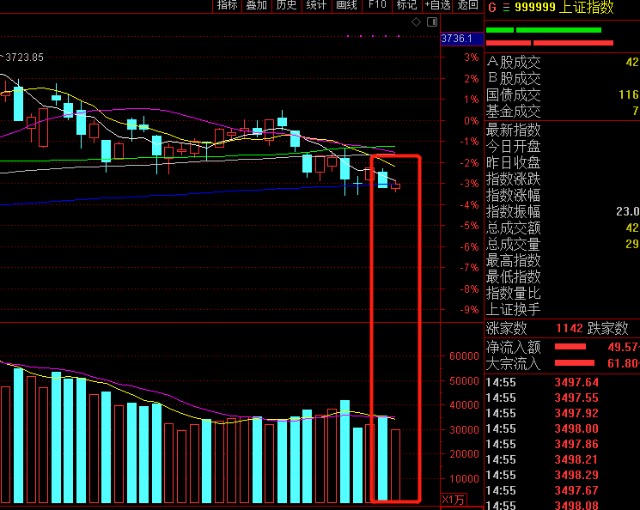
Task: Click the 标记 mark toolbar item
Action: (x=407, y=5)
